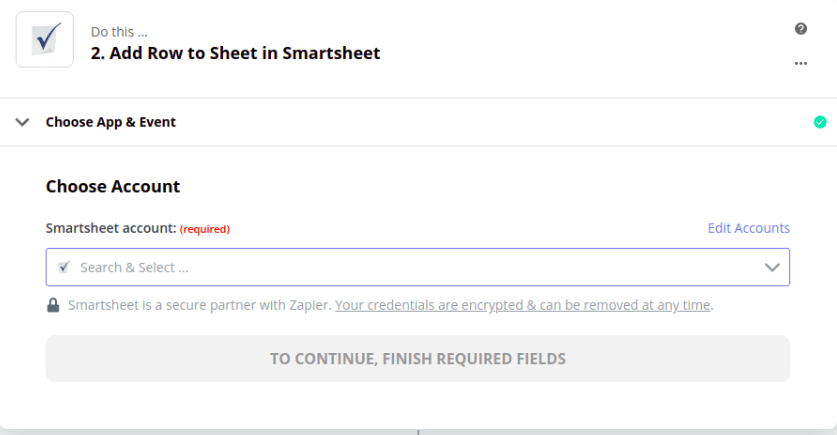Collapse chevron beside Choose App & Event
This screenshot has height=435, width=837.
pos(22,122)
